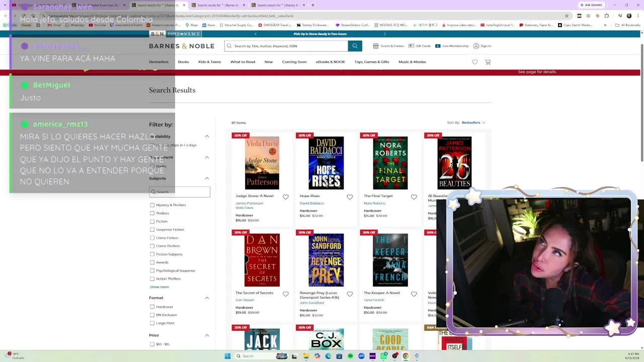
Task: Open the Toys, Games & Gifts menu
Action: click(x=371, y=62)
